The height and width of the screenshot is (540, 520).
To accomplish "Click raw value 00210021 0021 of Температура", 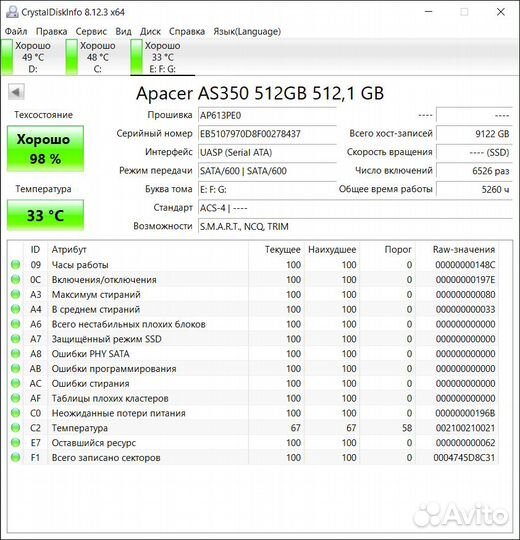I will (465, 428).
